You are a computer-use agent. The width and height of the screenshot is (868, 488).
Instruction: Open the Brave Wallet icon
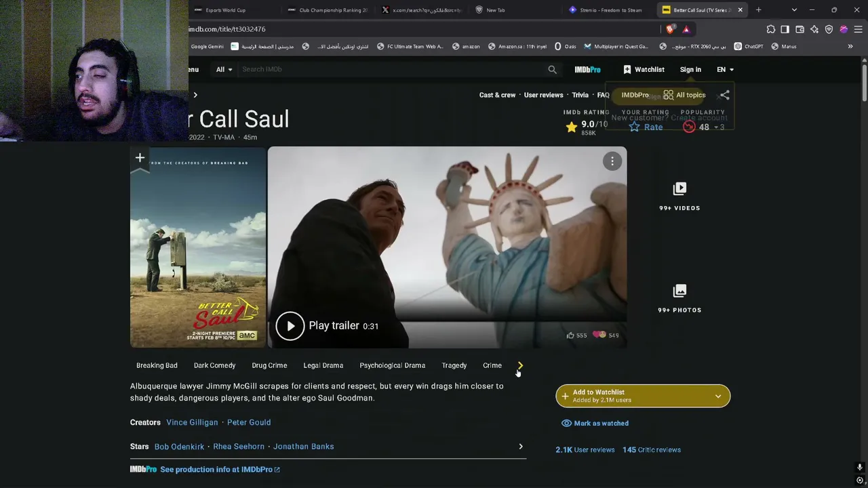(800, 29)
